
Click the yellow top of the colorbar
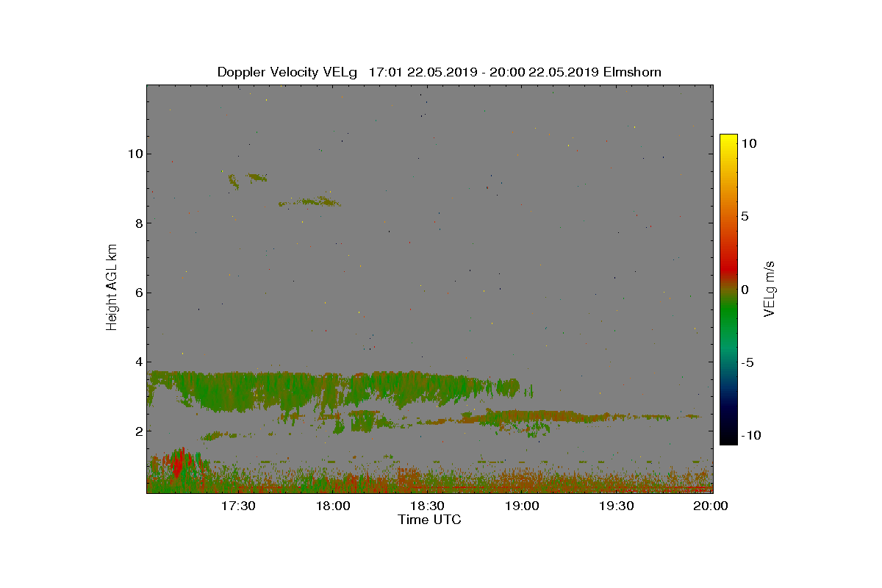728,140
